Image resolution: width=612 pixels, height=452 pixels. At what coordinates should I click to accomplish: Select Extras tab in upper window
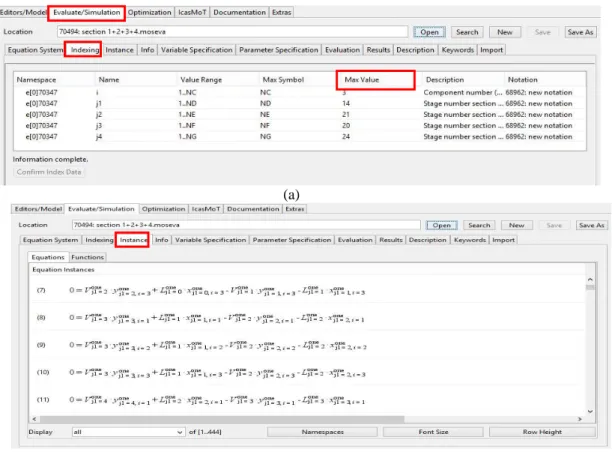(281, 12)
